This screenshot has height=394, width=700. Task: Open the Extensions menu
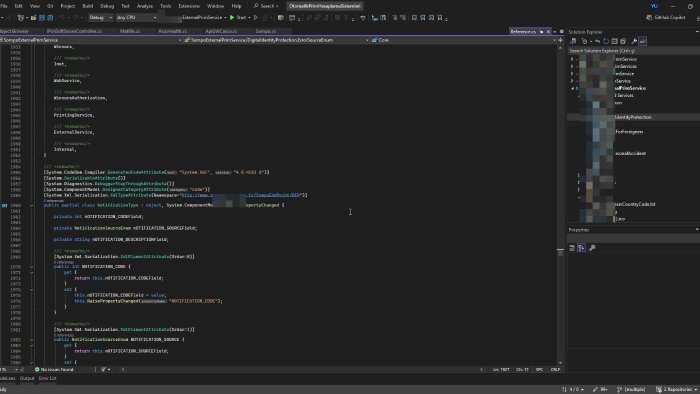pyautogui.click(x=189, y=6)
